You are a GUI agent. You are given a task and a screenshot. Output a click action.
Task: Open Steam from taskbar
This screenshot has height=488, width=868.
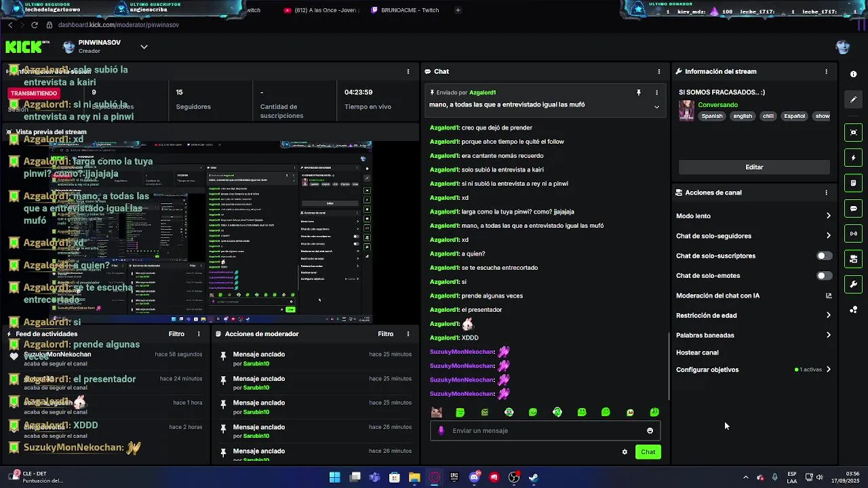pyautogui.click(x=534, y=477)
